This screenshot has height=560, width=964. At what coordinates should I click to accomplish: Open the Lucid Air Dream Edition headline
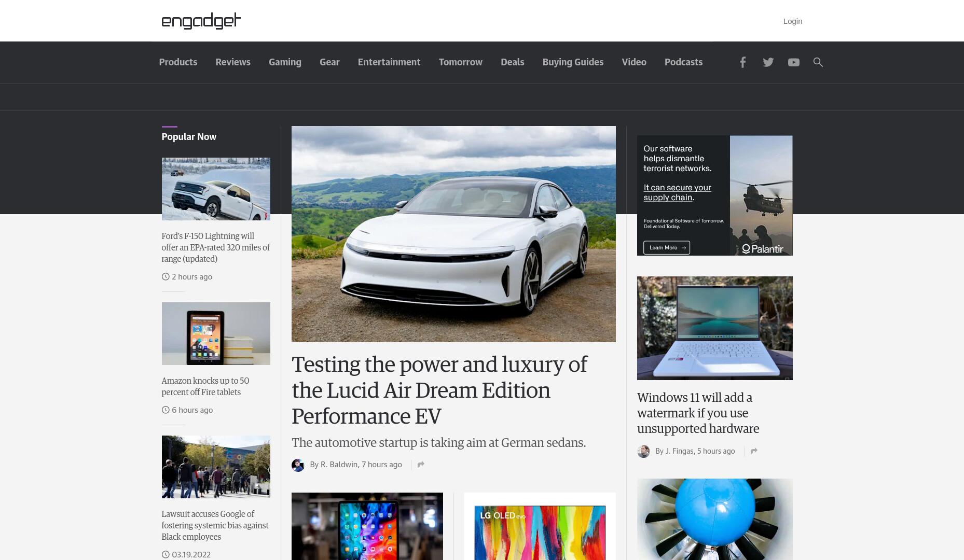pos(439,390)
